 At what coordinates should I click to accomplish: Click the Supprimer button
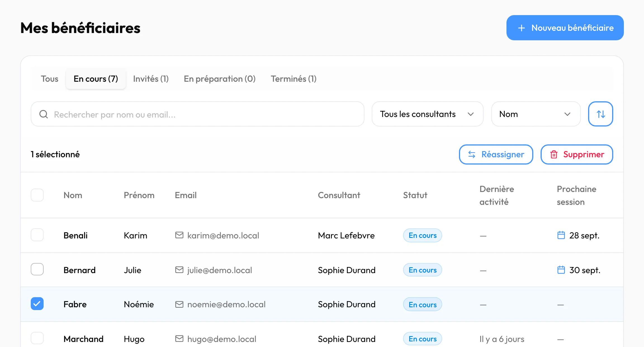coord(577,154)
